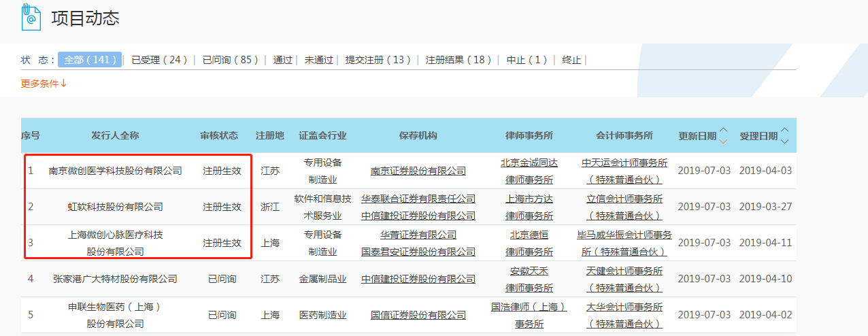Sort 更新日期 descending with down arrow
868x336 pixels.
723,141
